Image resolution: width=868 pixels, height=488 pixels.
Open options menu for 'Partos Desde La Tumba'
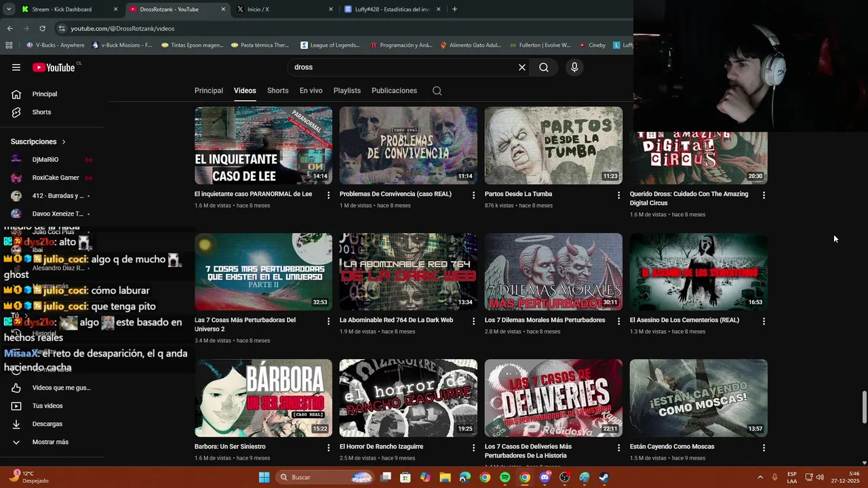pos(618,195)
